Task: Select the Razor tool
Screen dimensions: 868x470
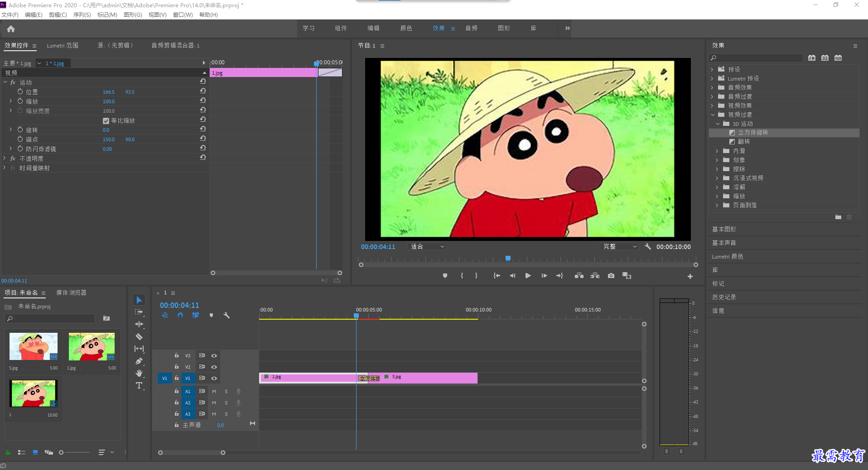Action: coord(139,336)
